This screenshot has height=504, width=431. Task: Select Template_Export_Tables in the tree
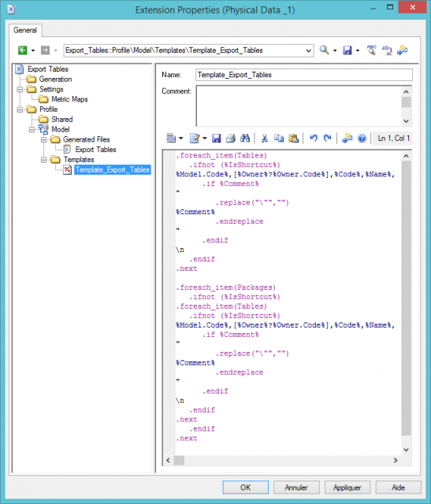[113, 170]
